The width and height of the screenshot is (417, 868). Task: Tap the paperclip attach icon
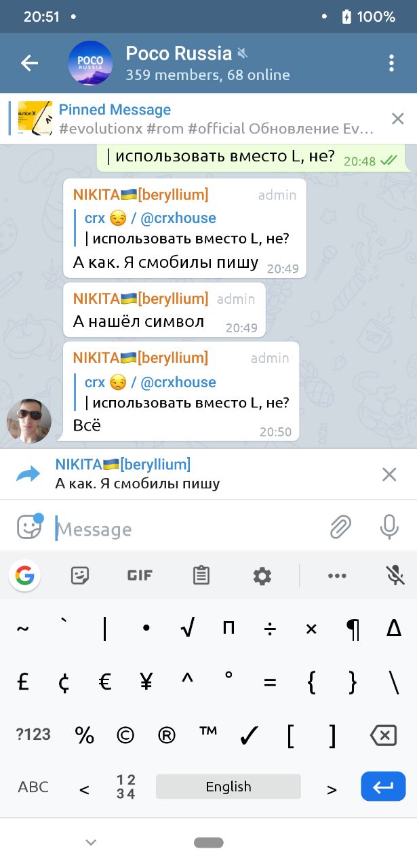click(x=340, y=528)
